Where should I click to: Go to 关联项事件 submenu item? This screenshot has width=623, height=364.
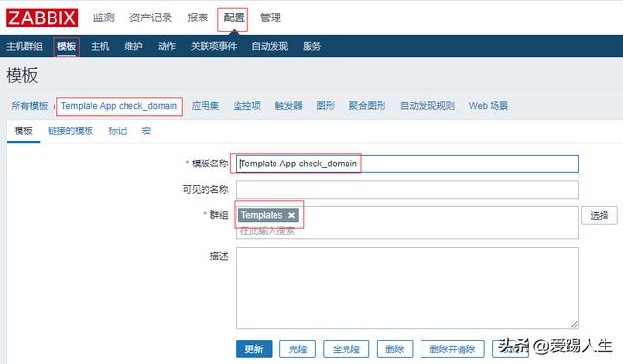(213, 46)
